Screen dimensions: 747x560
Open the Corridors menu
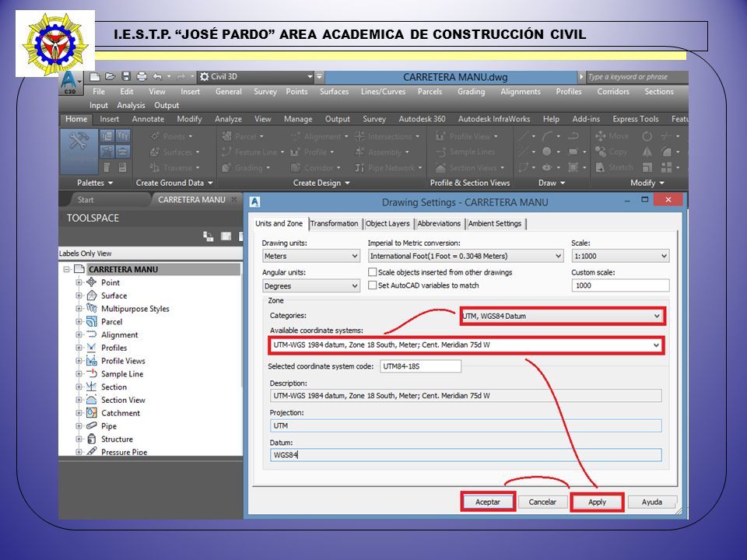[613, 92]
